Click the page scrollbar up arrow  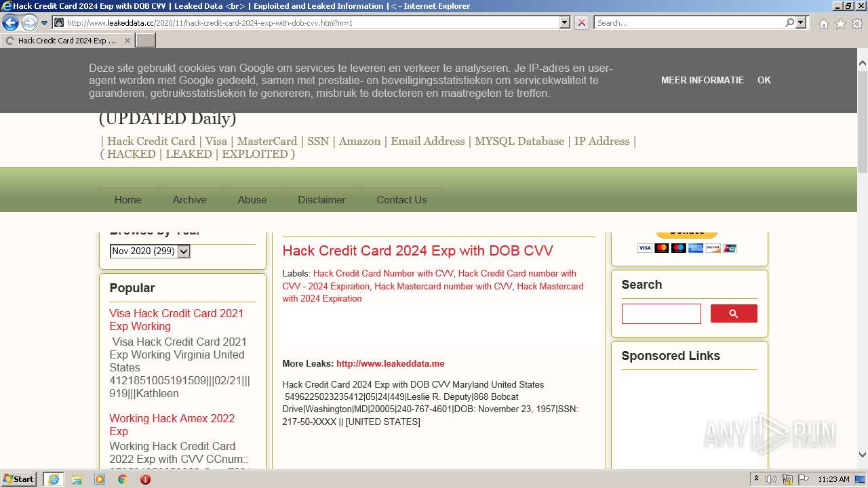[863, 64]
